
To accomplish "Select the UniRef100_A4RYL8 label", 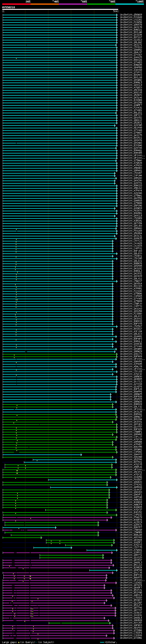I will coord(131,595).
